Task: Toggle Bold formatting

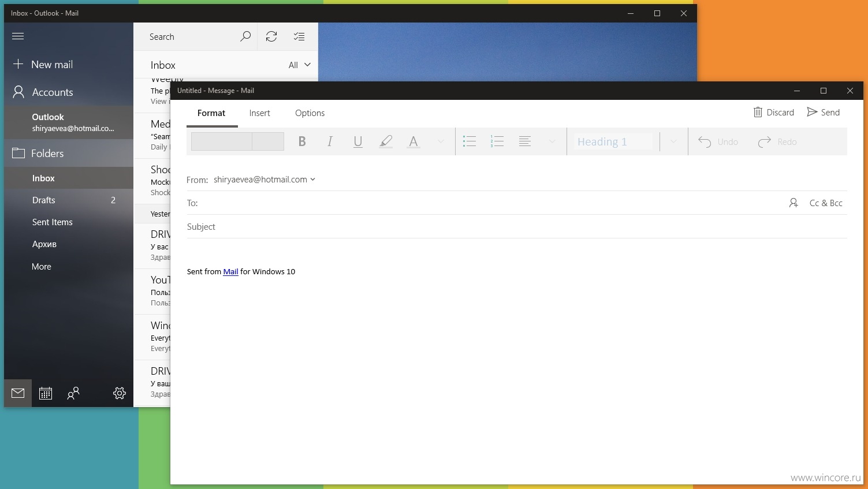Action: click(302, 141)
